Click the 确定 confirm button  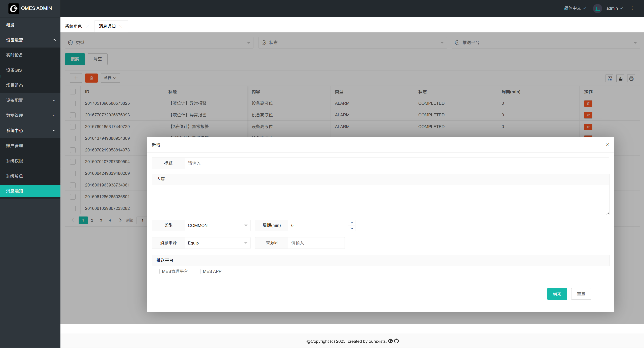[x=557, y=294]
